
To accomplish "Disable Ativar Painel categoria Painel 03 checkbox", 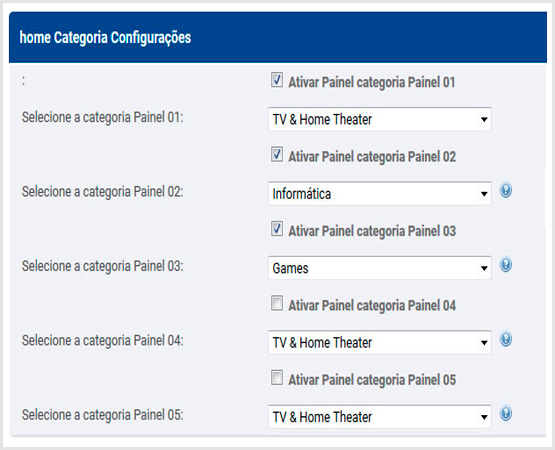I will click(277, 229).
